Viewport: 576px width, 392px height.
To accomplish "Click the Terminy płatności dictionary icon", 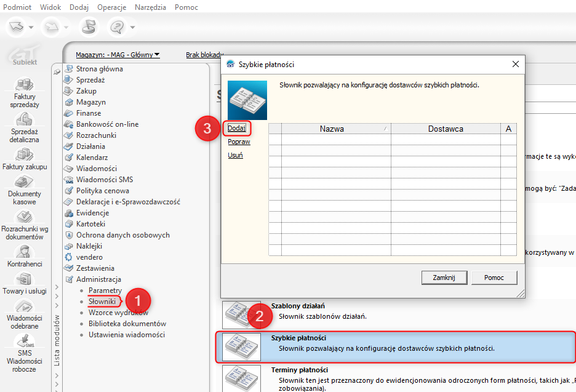I will pyautogui.click(x=241, y=378).
